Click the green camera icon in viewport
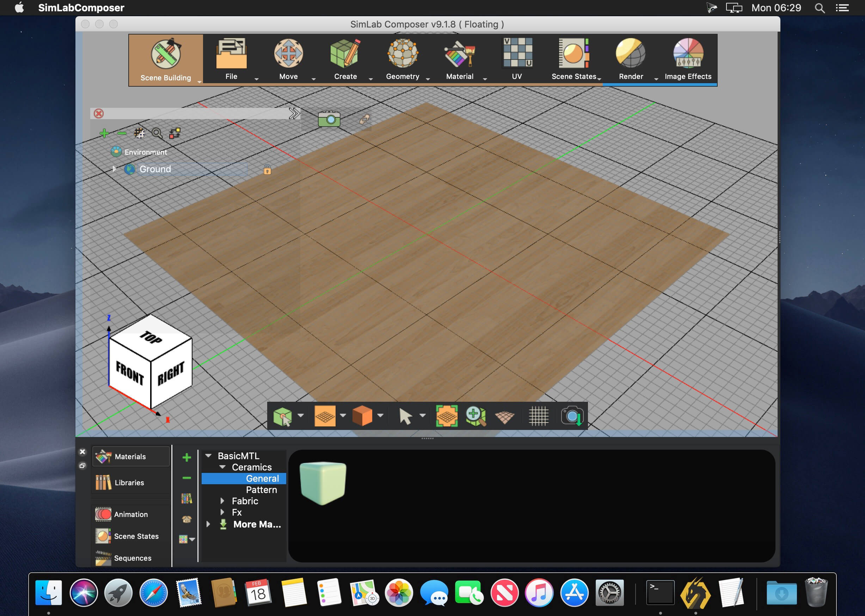The image size is (865, 616). click(329, 119)
